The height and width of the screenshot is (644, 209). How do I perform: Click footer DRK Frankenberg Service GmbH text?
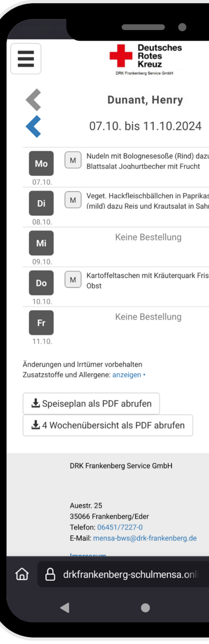[121, 466]
